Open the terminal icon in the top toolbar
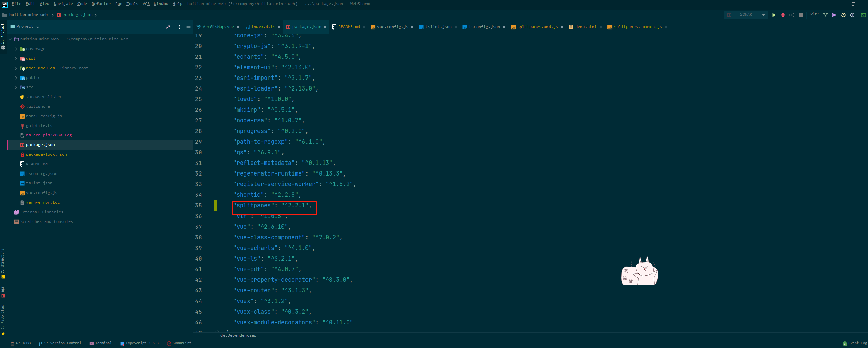 point(864,15)
